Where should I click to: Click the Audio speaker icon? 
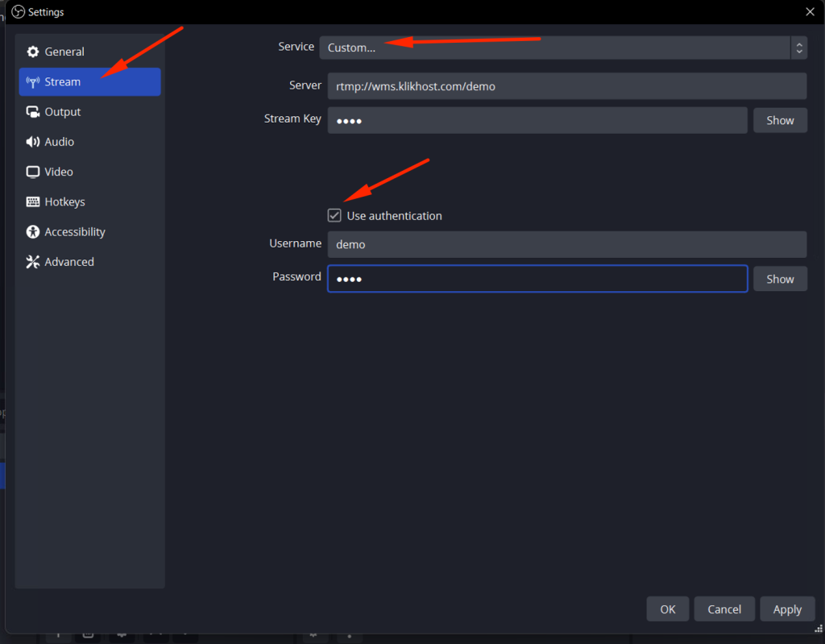[32, 142]
